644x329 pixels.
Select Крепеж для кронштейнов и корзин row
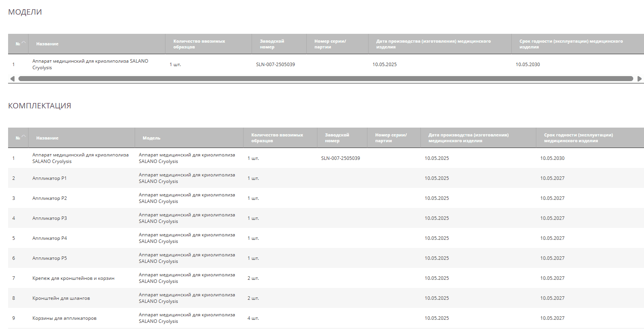click(x=73, y=278)
